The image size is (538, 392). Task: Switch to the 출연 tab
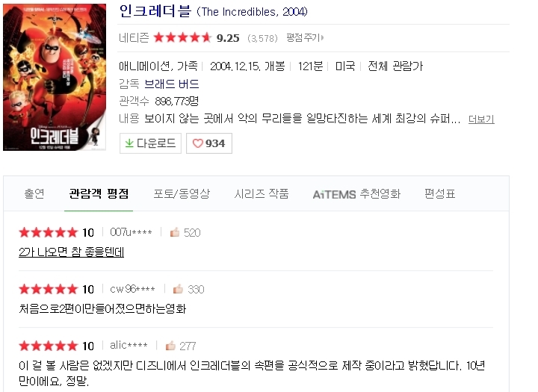click(x=34, y=194)
